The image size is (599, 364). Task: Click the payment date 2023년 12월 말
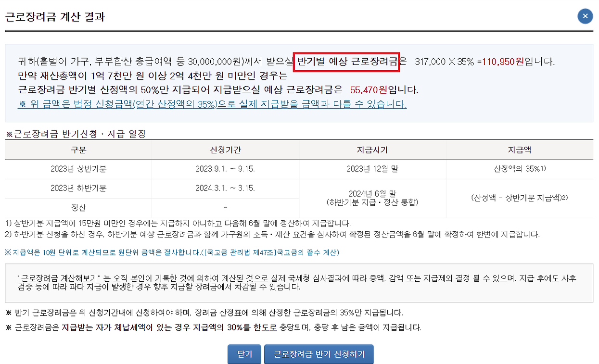coord(372,169)
